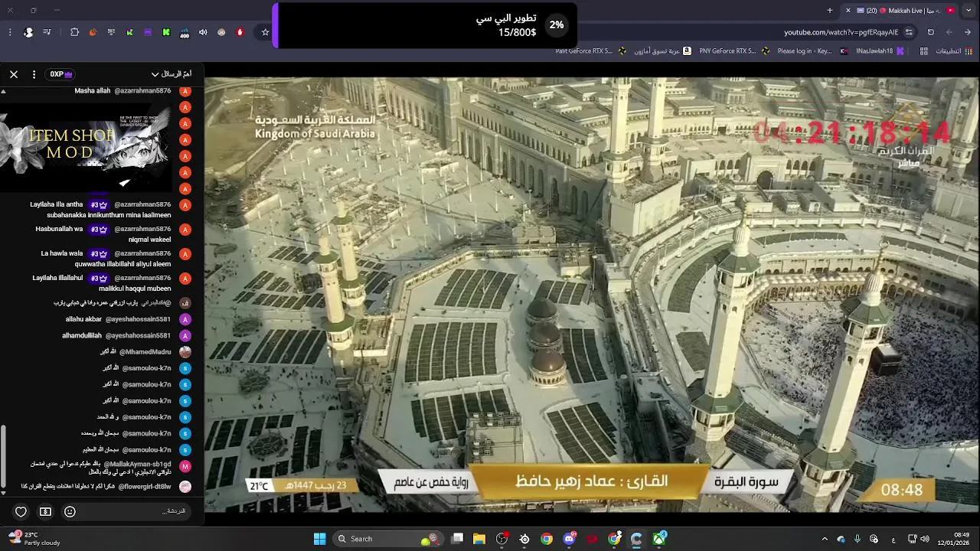Expand the system tray hidden icons
This screenshot has height=551, width=980.
click(825, 539)
